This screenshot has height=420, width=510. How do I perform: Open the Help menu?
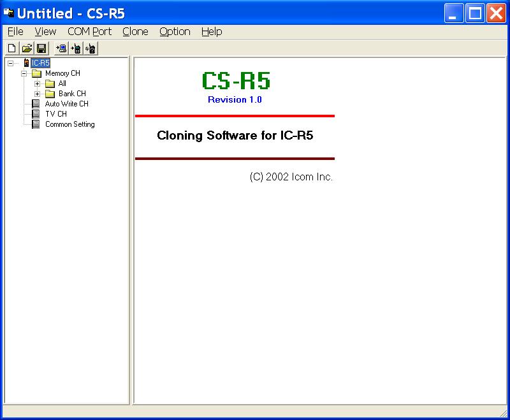coord(212,31)
